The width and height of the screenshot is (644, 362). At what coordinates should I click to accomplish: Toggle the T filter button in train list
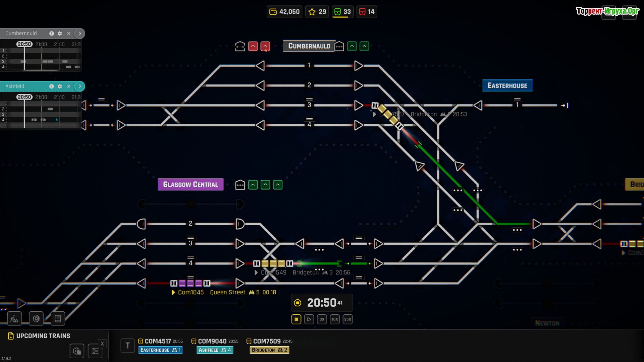point(127,346)
